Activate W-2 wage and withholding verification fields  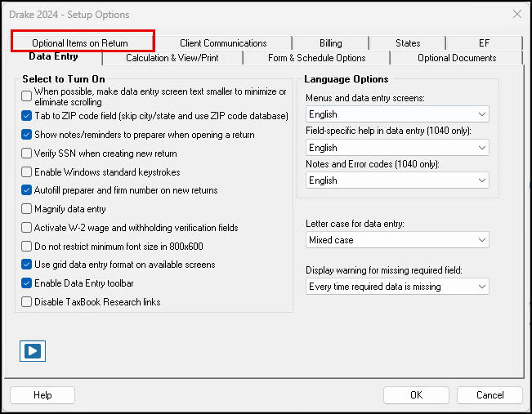(26, 227)
